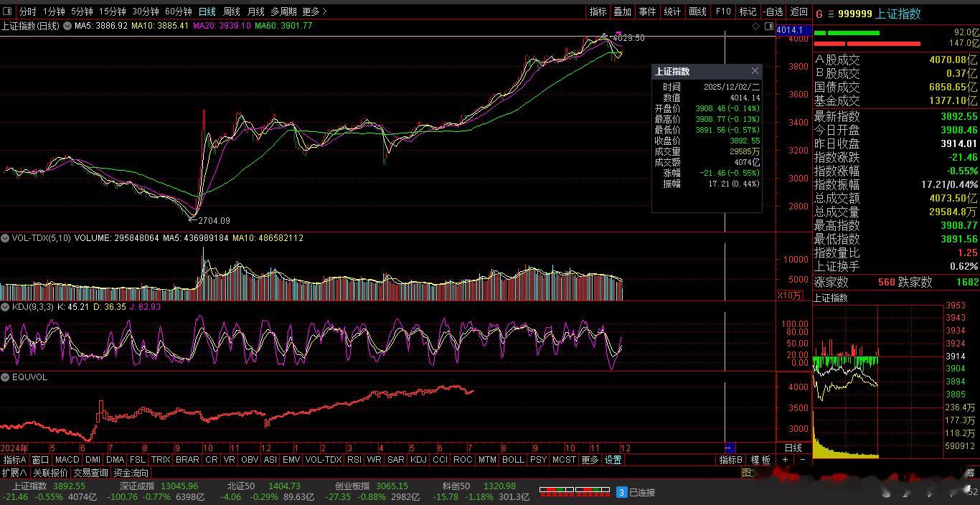This screenshot has width=980, height=505.
Task: Switch to 月线 monthly chart
Action: [255, 11]
